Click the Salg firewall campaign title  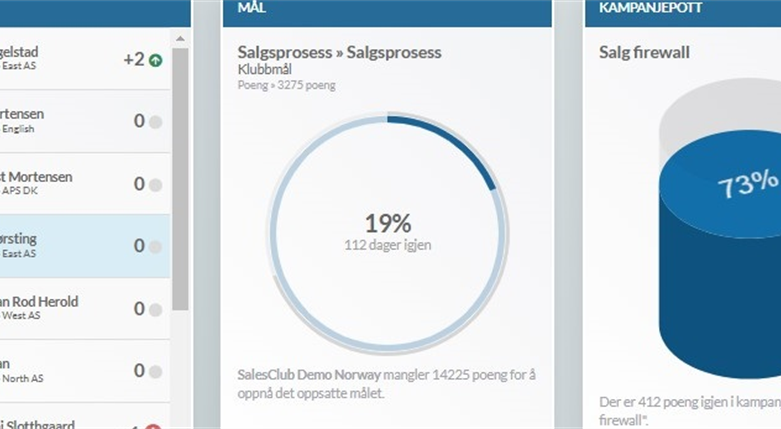pyautogui.click(x=644, y=52)
